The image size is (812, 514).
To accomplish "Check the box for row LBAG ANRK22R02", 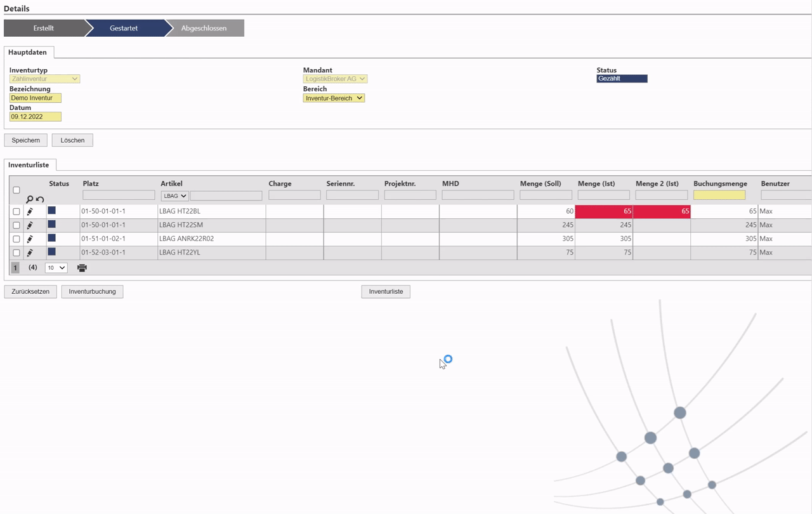I will pyautogui.click(x=16, y=239).
